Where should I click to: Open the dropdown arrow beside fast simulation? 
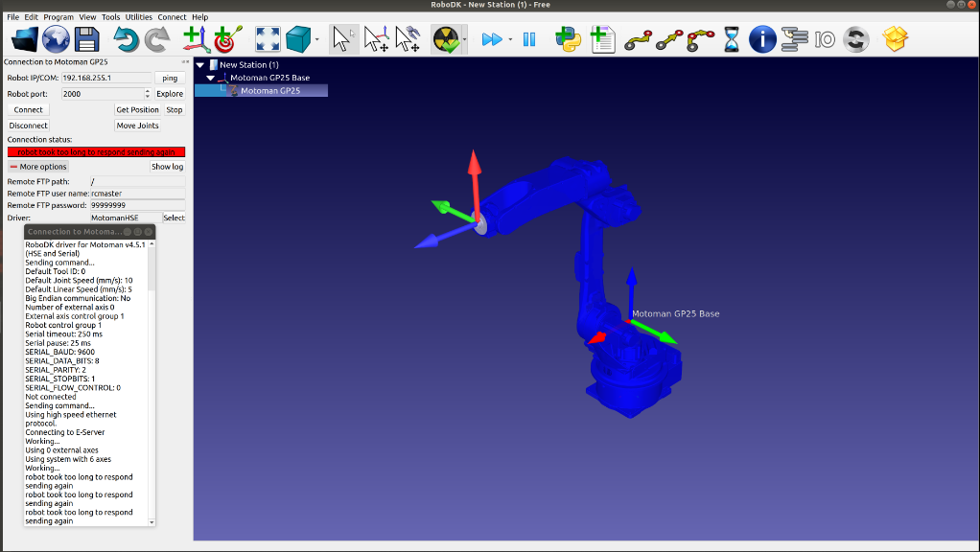click(x=510, y=39)
